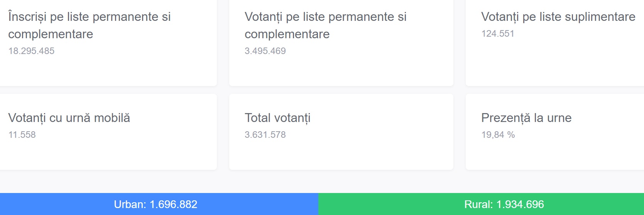The width and height of the screenshot is (644, 215).
Task: Open the Total votanți statistics card
Action: [x=341, y=154]
